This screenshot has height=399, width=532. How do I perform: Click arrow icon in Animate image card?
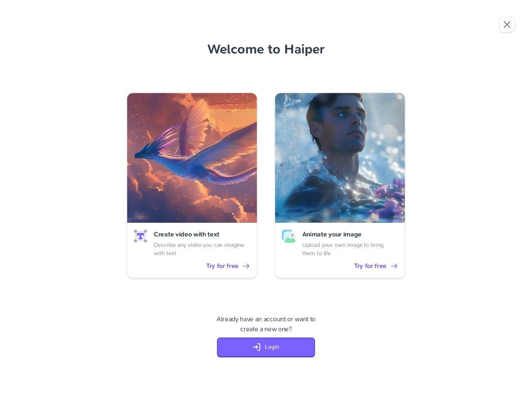[x=394, y=266]
